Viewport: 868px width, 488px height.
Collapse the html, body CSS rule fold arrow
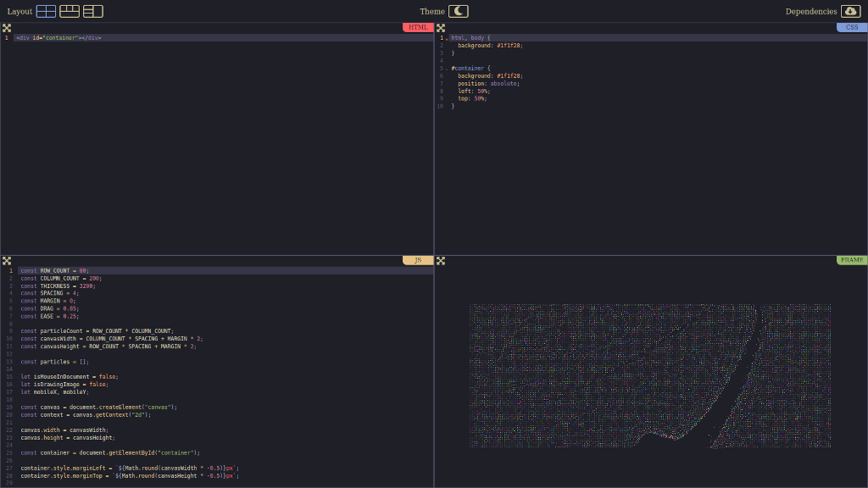[447, 38]
